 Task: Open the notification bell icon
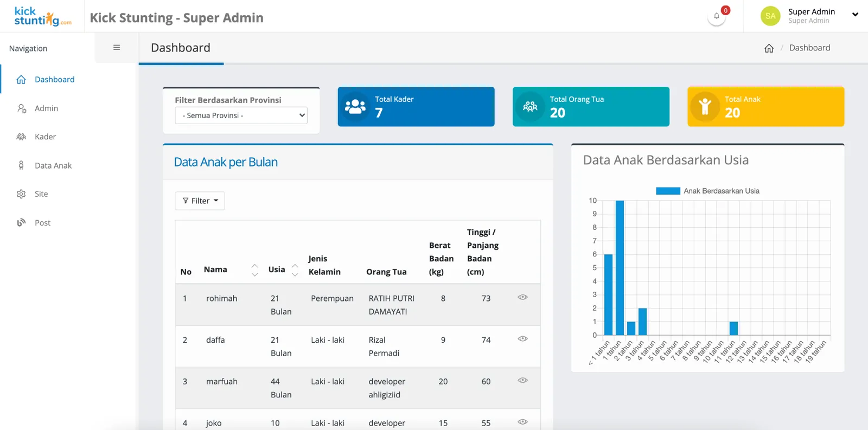(717, 16)
